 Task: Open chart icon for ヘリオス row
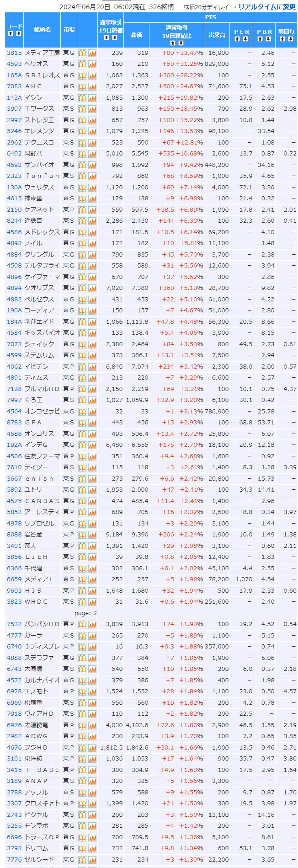(92, 64)
